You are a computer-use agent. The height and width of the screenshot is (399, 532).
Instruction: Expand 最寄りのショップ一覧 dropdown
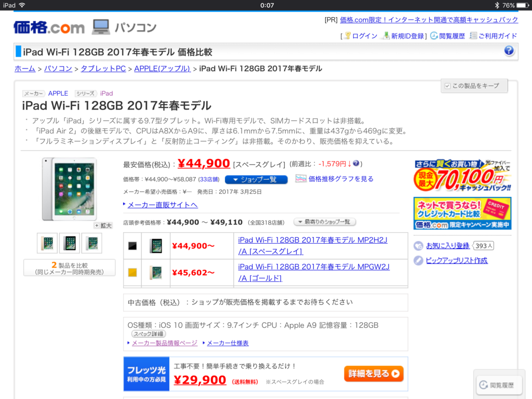324,222
